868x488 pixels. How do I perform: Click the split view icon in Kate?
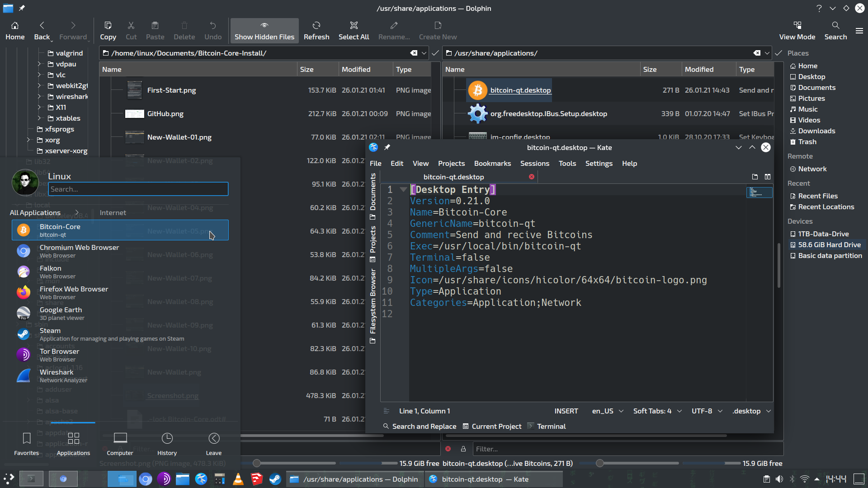[x=767, y=177]
